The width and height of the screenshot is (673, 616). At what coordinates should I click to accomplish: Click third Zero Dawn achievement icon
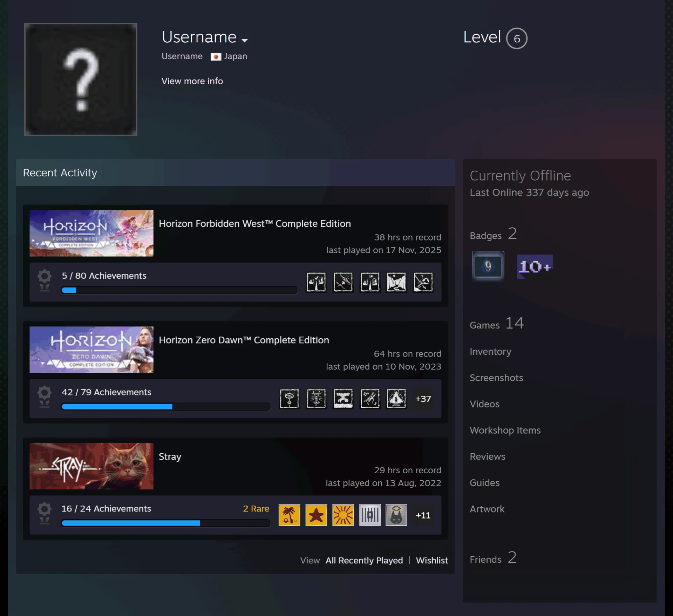pos(343,399)
